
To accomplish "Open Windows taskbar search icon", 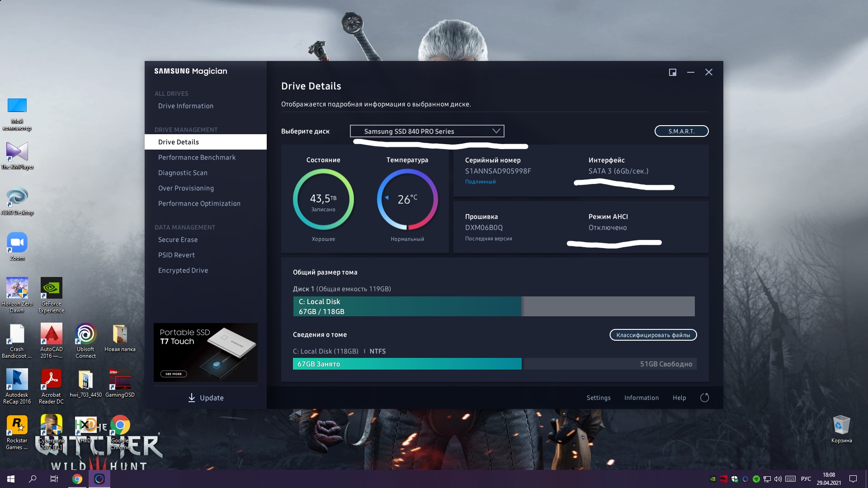I will pyautogui.click(x=33, y=479).
